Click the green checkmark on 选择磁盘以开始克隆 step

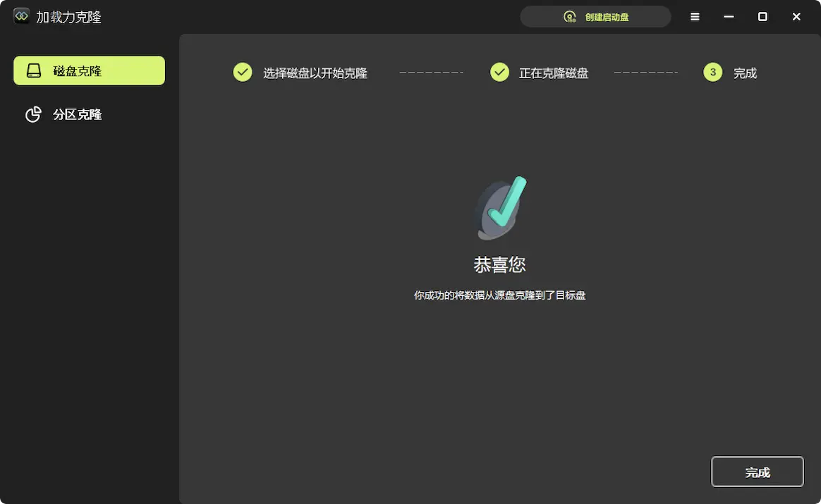tap(242, 72)
